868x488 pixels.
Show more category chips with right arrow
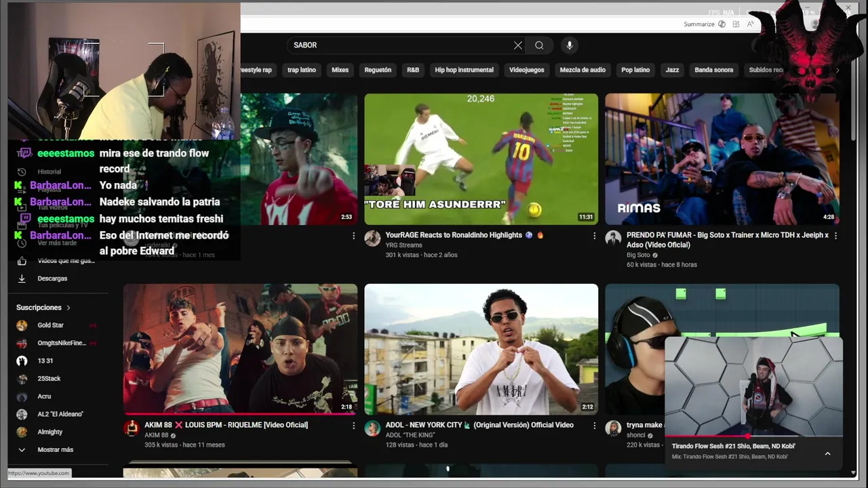tap(837, 70)
